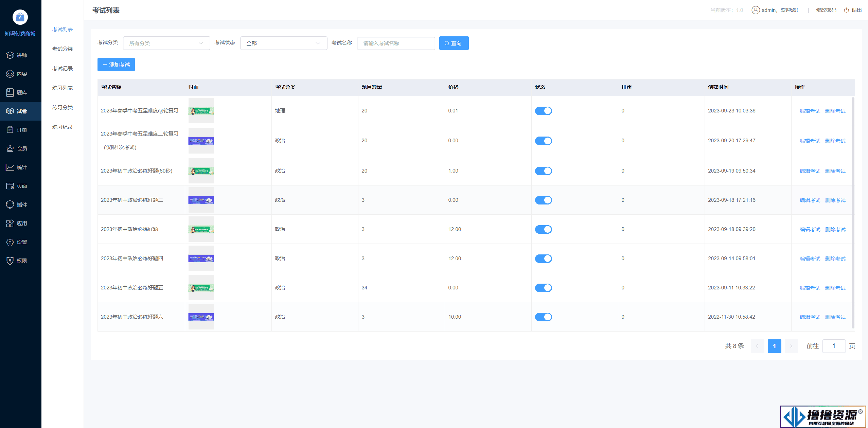Focus the 考试名称 search input field
The height and width of the screenshot is (428, 868).
(396, 43)
